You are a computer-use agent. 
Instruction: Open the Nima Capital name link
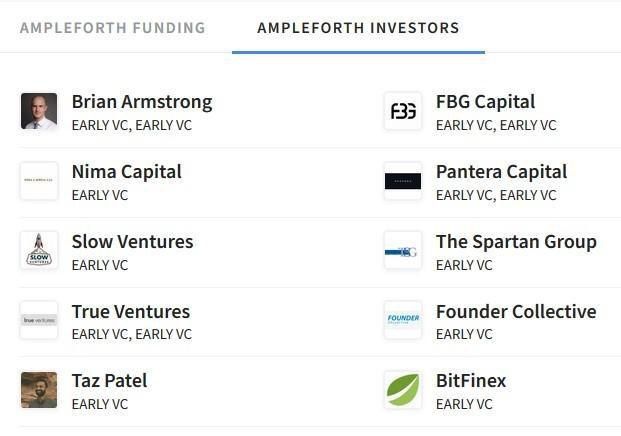(x=127, y=172)
